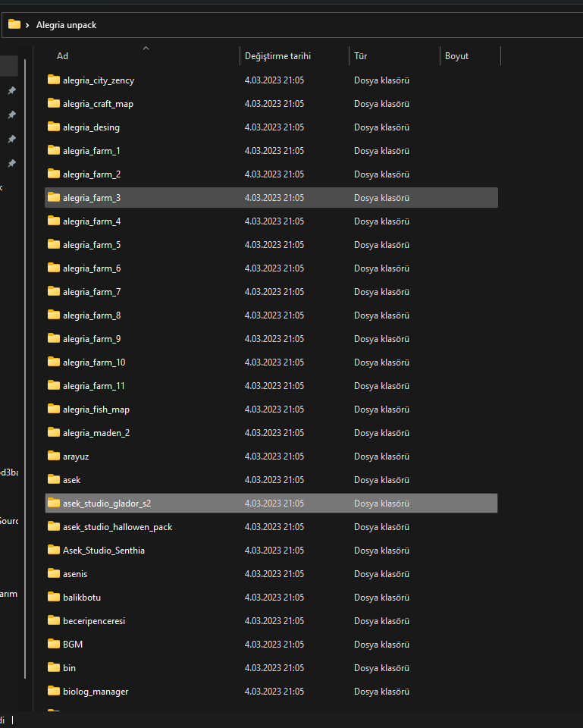The width and height of the screenshot is (583, 728).
Task: Click the asek_studio_hallowen_pack folder icon
Action: [54, 526]
